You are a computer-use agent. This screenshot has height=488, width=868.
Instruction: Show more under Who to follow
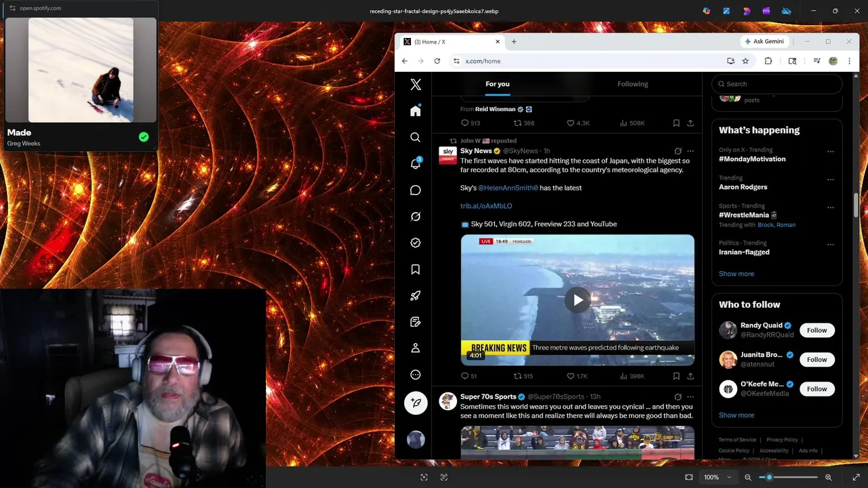click(736, 415)
